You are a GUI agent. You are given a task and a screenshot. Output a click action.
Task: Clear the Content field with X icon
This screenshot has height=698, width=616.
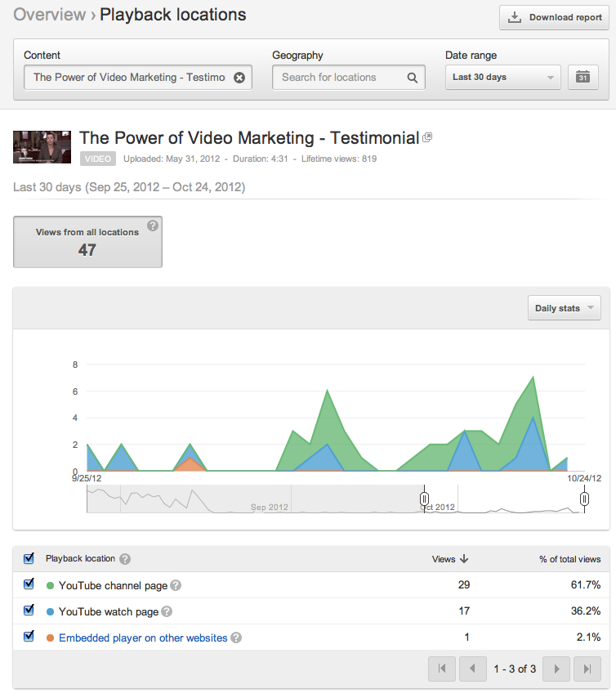[x=239, y=78]
